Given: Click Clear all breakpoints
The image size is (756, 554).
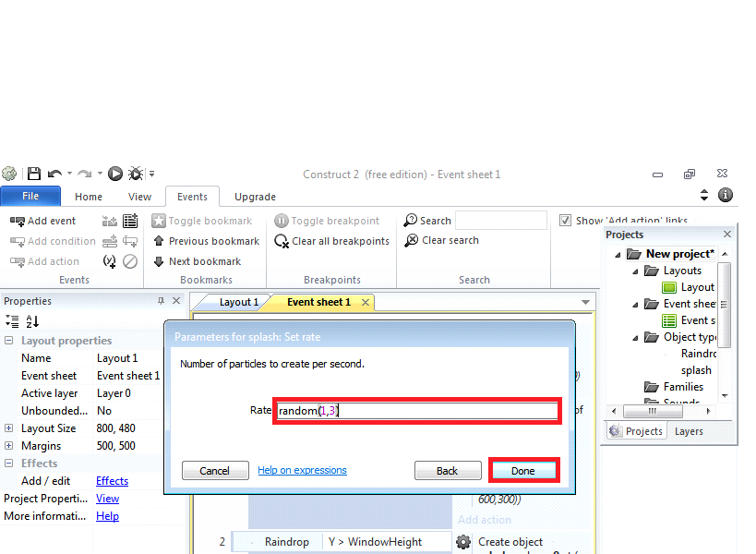Looking at the screenshot, I should (331, 241).
